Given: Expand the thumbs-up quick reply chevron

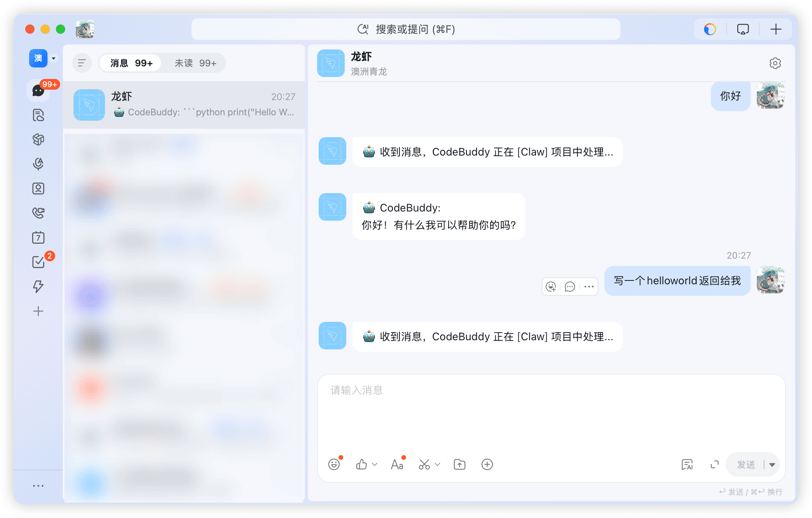Looking at the screenshot, I should point(375,465).
